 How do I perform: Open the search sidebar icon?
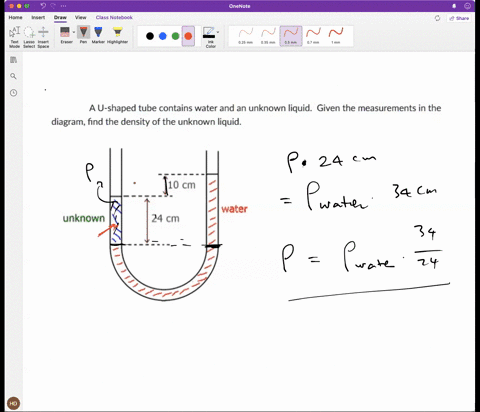click(x=13, y=76)
